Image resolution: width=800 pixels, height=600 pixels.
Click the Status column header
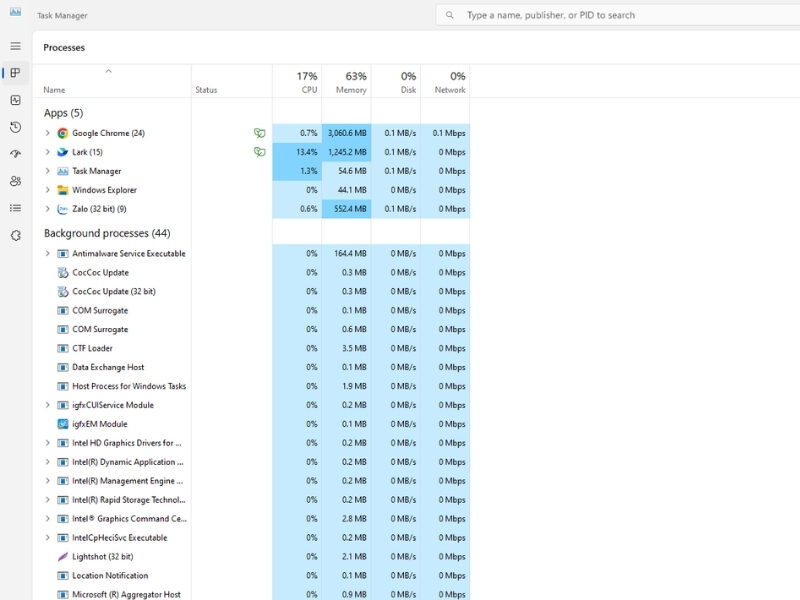coord(206,90)
